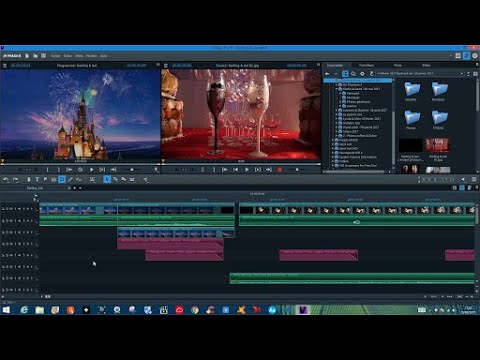Open the Edition menu
Image resolution: width=480 pixels, height=360 pixels.
[68, 56]
